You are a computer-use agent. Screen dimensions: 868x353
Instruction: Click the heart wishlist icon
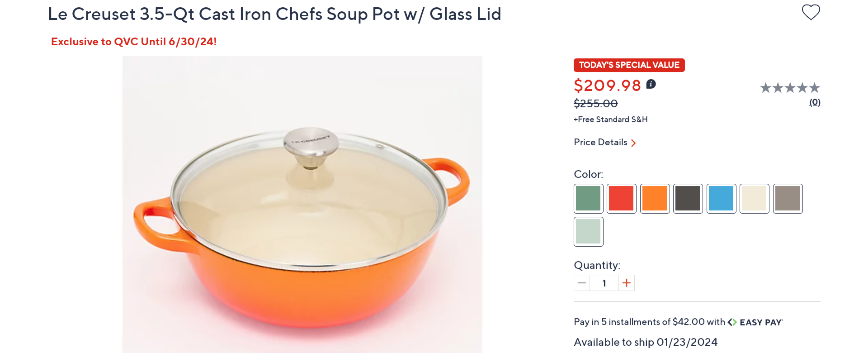click(811, 12)
